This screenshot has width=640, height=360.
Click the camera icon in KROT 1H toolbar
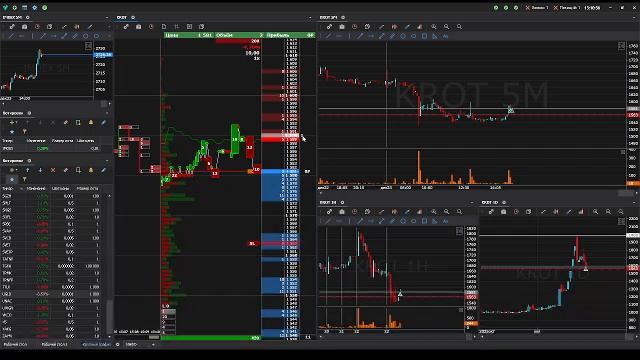coord(342,211)
